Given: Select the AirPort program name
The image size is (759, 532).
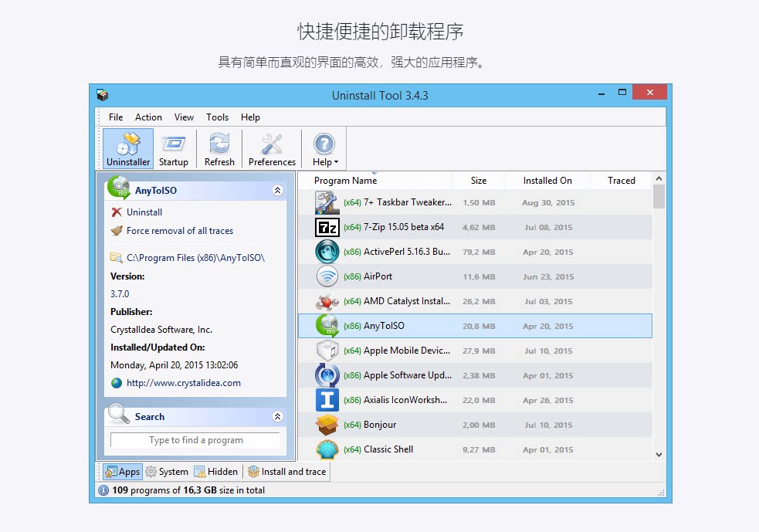Looking at the screenshot, I should pyautogui.click(x=378, y=276).
